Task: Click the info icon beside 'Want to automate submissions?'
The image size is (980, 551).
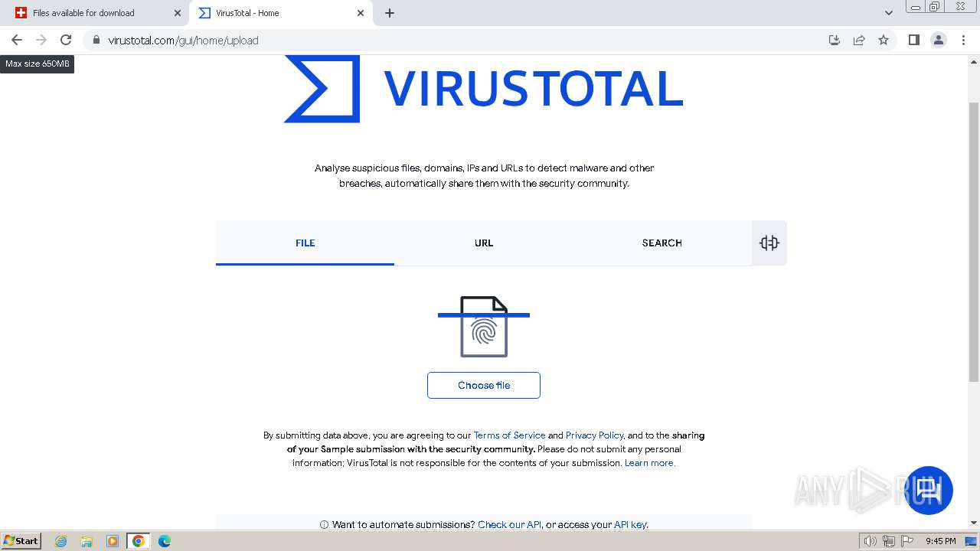Action: [324, 525]
